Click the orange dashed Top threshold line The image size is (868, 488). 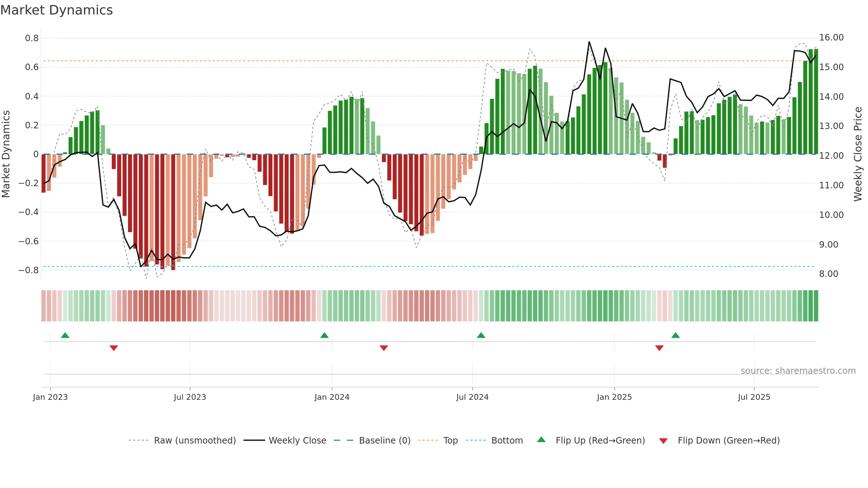(429, 61)
